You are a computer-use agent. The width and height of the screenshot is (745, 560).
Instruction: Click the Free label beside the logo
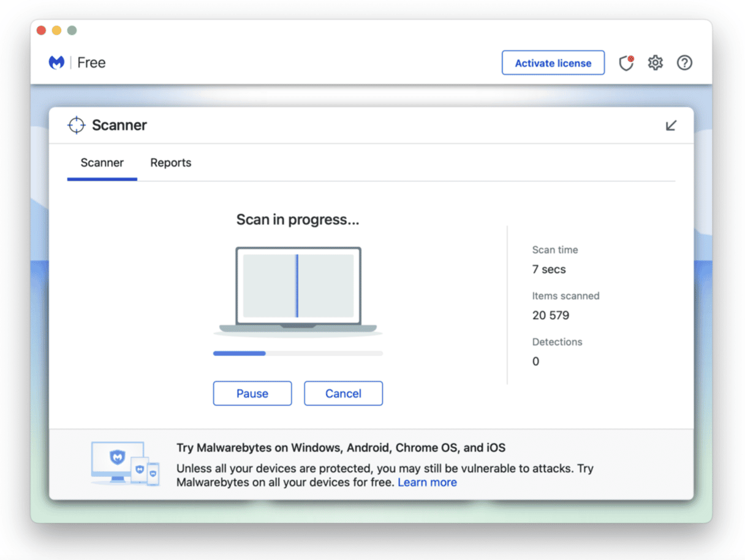click(x=91, y=62)
